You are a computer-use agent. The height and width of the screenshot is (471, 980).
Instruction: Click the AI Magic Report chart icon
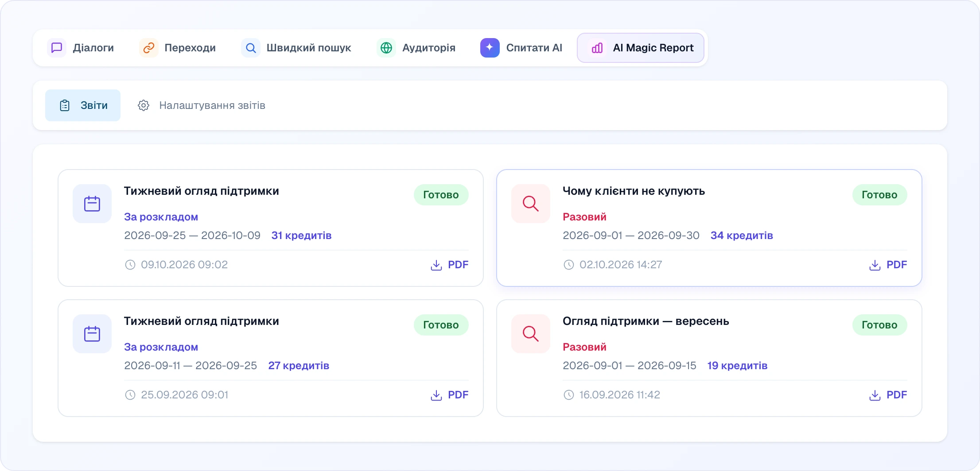(x=597, y=48)
